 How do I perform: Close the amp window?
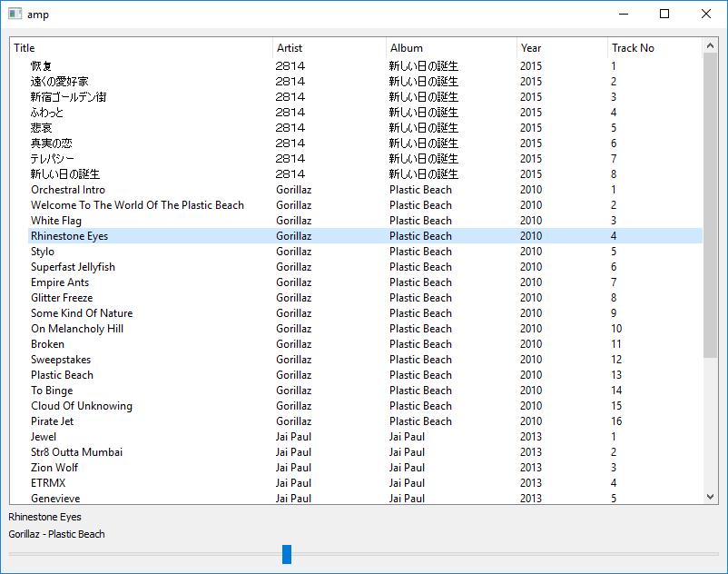point(705,14)
